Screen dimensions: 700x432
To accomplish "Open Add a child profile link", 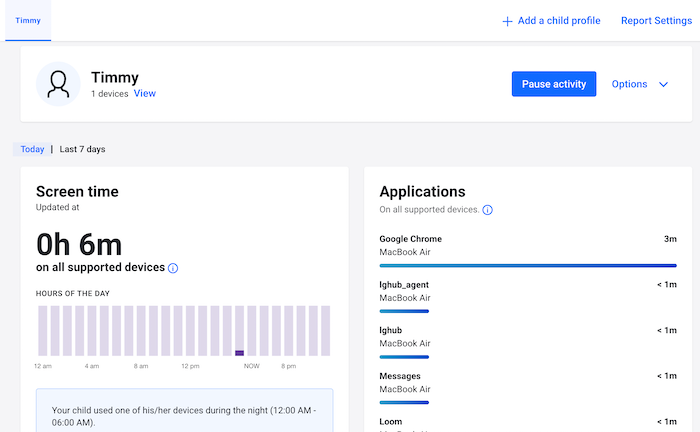I will point(551,21).
